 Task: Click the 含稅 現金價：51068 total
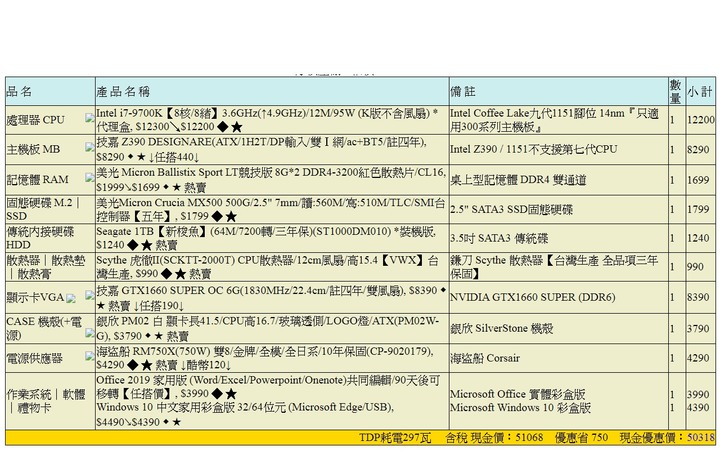pos(494,438)
